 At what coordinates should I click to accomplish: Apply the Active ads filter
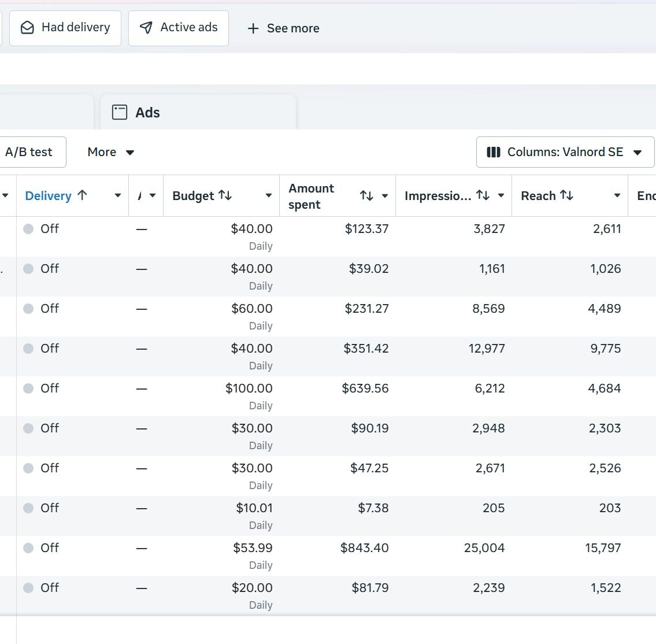click(x=179, y=28)
